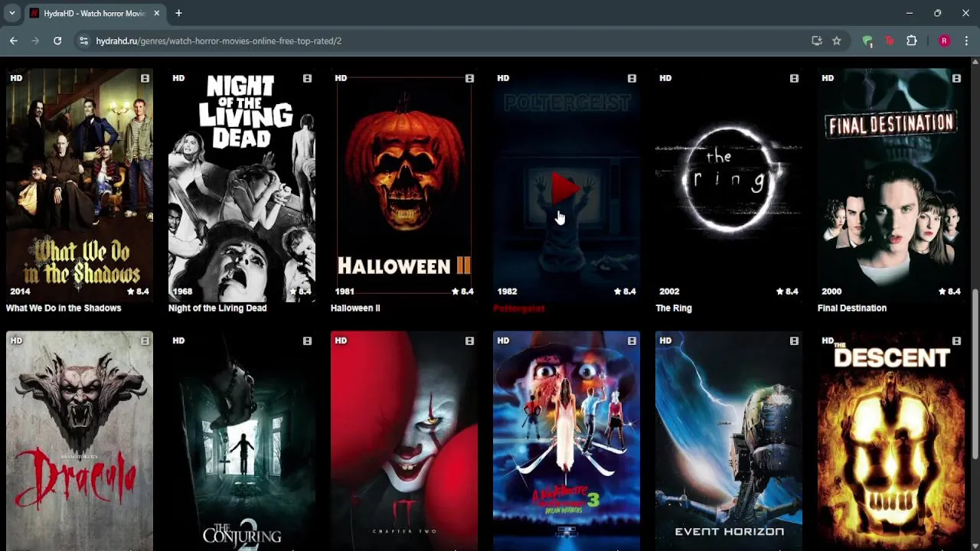This screenshot has width=980, height=551.
Task: Click the 1981 year on Halloween II
Action: [345, 292]
